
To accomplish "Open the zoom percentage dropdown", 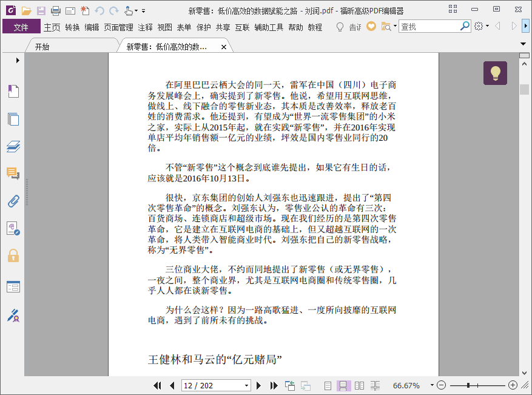I will point(432,385).
